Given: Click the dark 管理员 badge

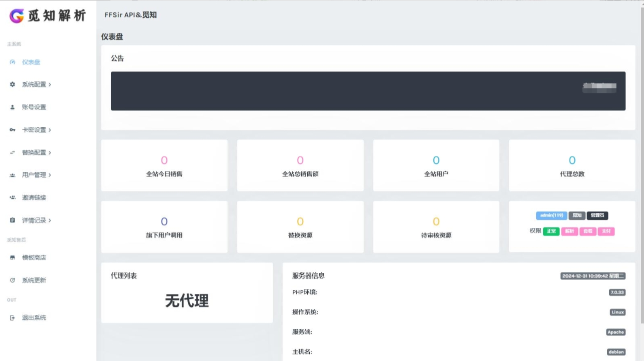Looking at the screenshot, I should click(x=597, y=215).
